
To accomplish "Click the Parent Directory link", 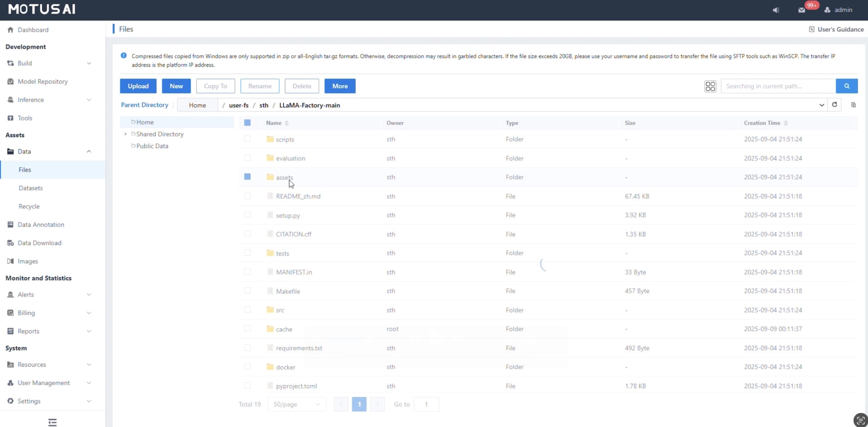I will [144, 105].
